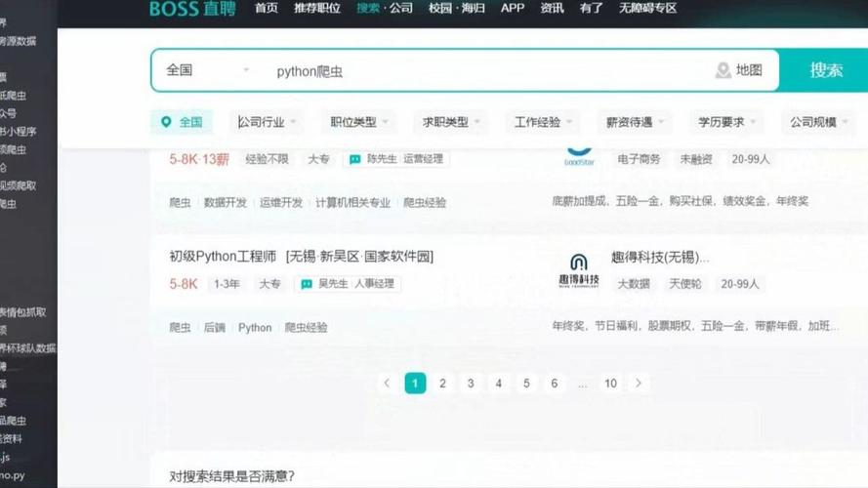The height and width of the screenshot is (488, 868).
Task: Open the 推荐职位 navigation menu item
Action: point(317,8)
